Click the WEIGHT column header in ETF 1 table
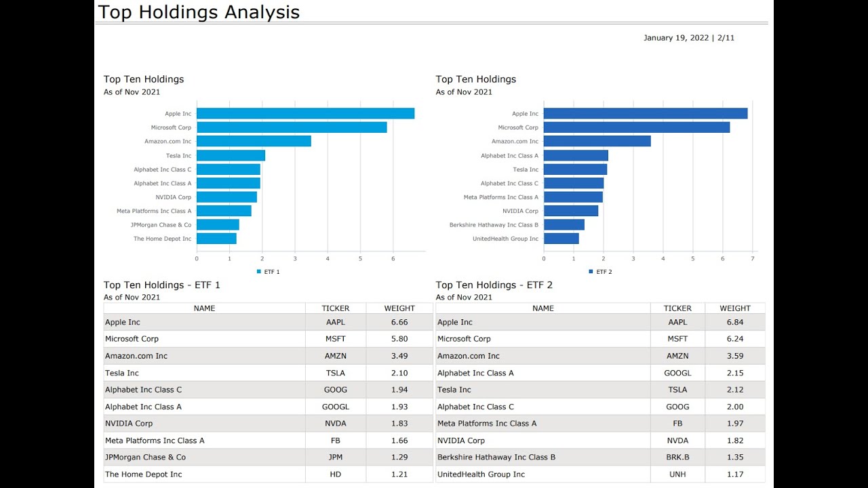This screenshot has height=488, width=868. [x=399, y=308]
